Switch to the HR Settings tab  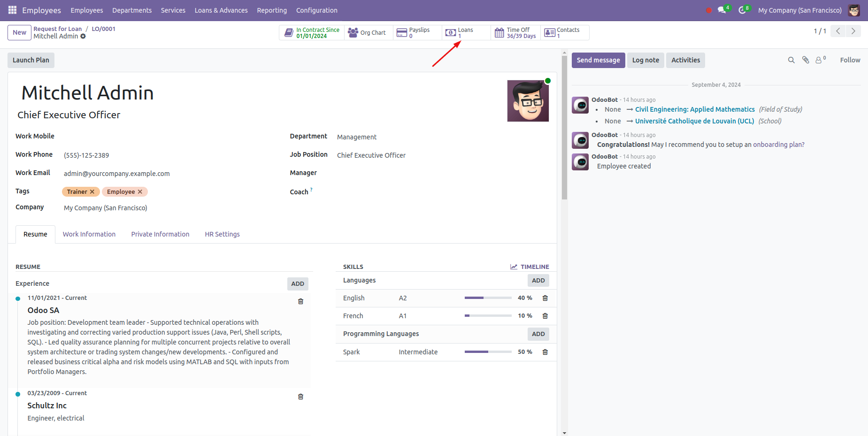coord(222,234)
